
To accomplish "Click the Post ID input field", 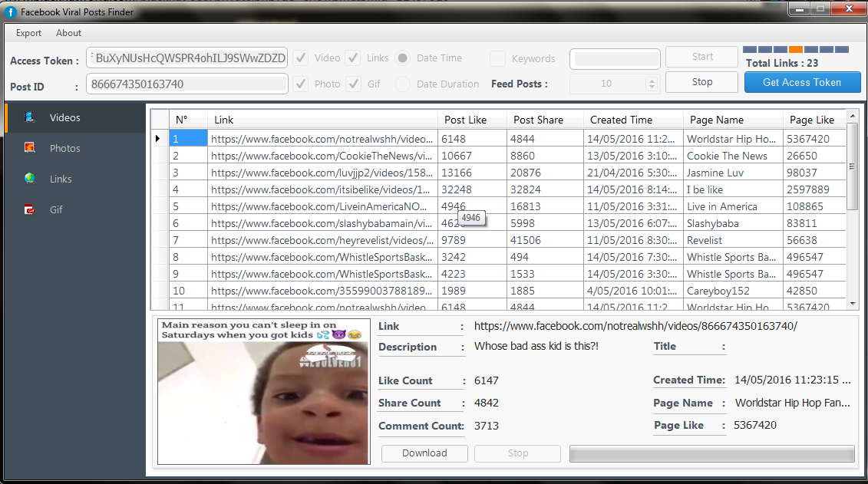I will (x=186, y=84).
